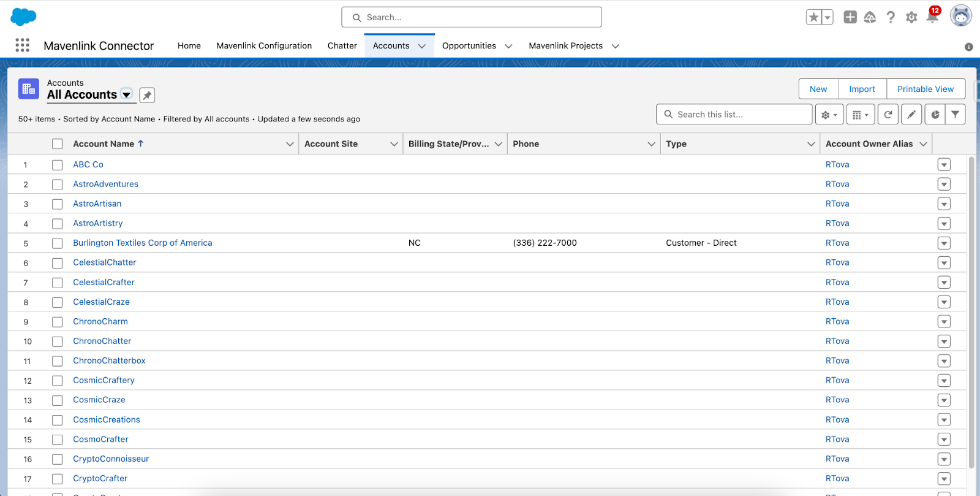Click the Printable View button

click(x=925, y=89)
